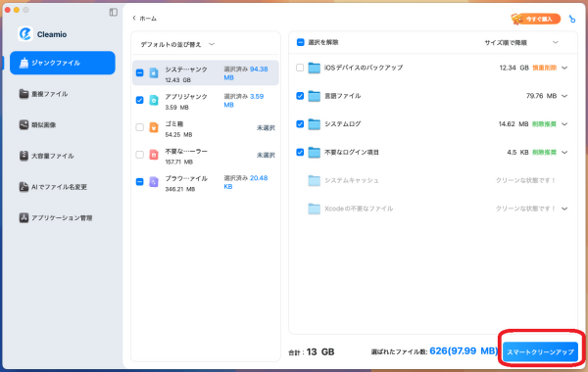Click the 言語ファイル folder icon
588x372 pixels.
(x=315, y=96)
